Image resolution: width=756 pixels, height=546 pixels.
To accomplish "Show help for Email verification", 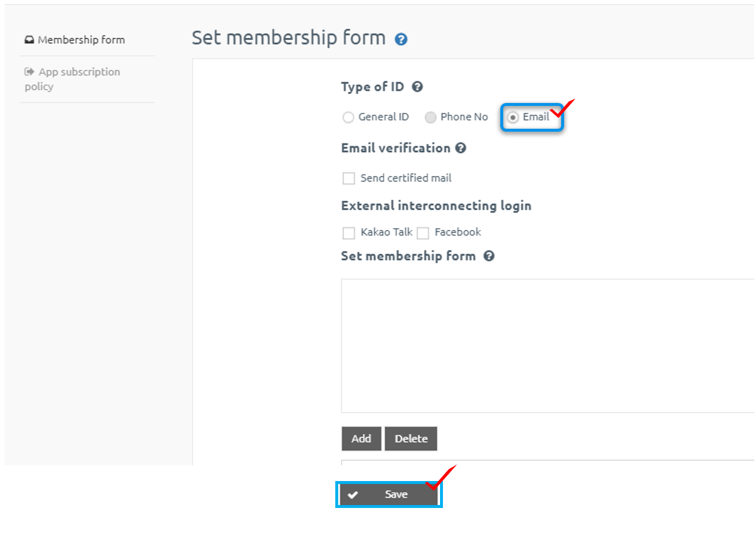I will click(461, 148).
